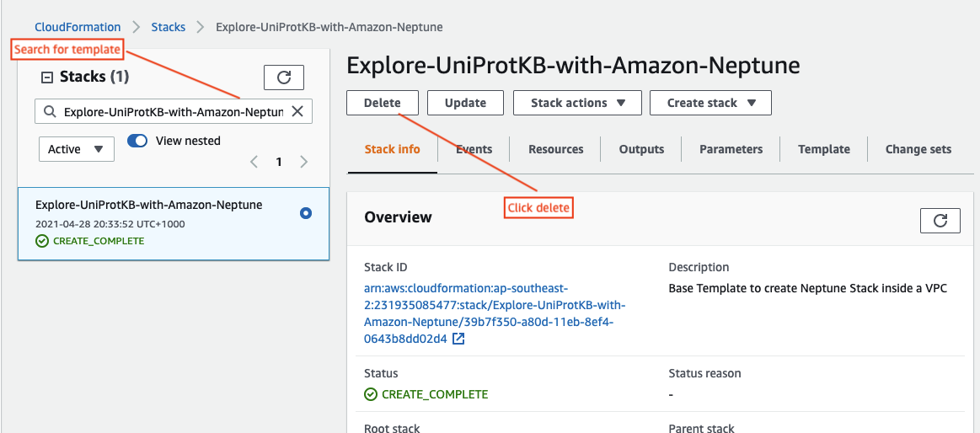The width and height of the screenshot is (980, 433).
Task: Click the search magnifier icon
Action: pos(50,112)
